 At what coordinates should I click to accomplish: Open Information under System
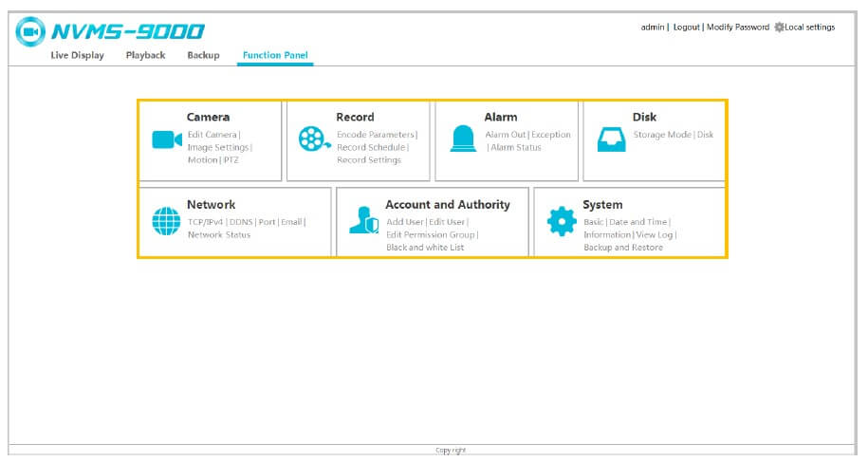[607, 234]
